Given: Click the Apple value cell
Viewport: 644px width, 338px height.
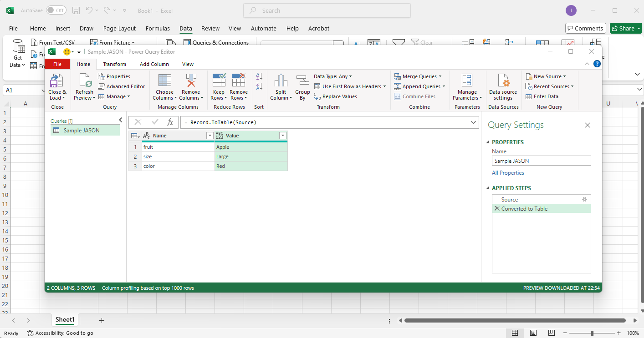Looking at the screenshot, I should tap(251, 147).
